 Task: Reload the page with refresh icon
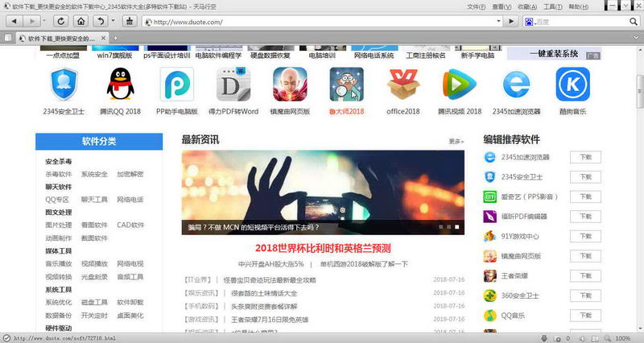pyautogui.click(x=61, y=22)
